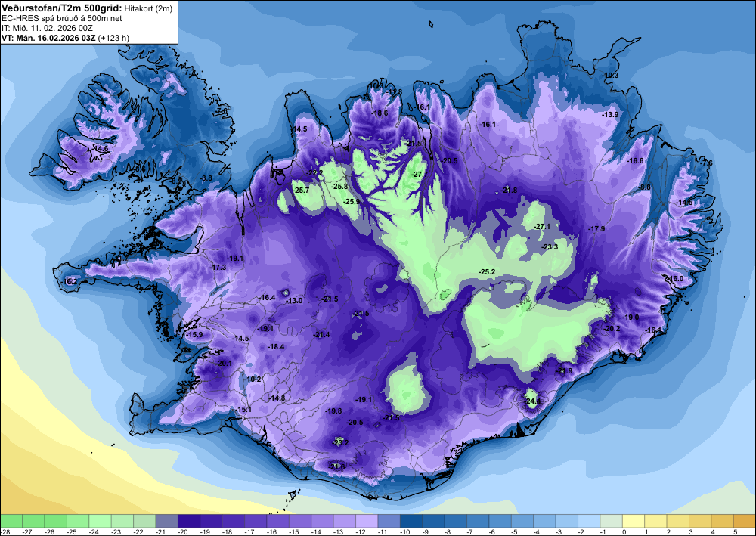Click the -16.2 label on western peninsula tip

70,281
